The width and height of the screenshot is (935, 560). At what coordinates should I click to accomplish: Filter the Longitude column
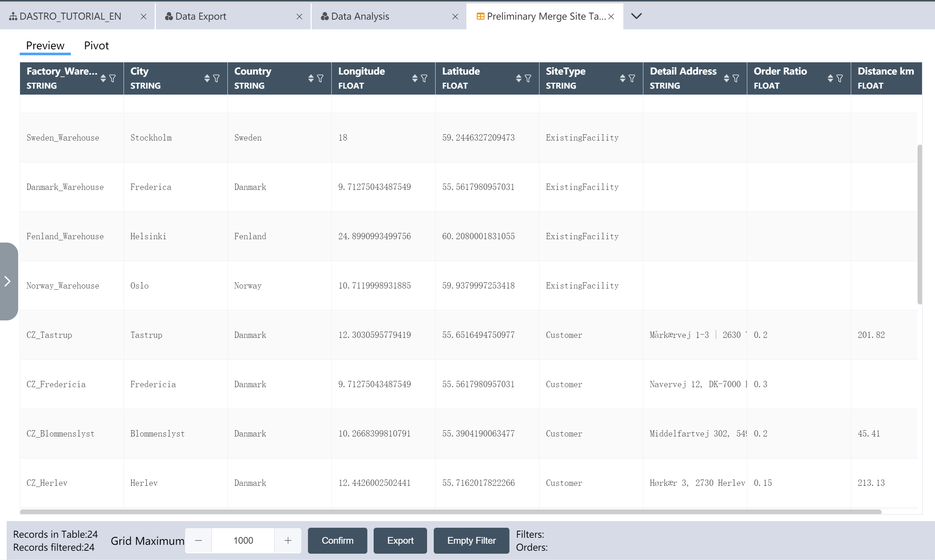[424, 78]
